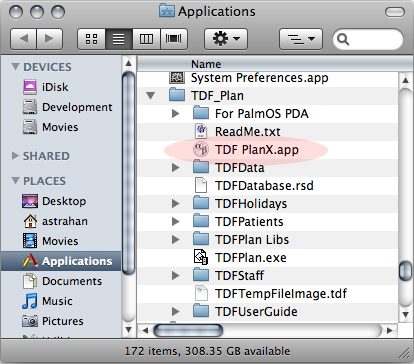414x364 pixels.
Task: Select the TDFTempFileImage.tdf file icon
Action: [x=201, y=293]
